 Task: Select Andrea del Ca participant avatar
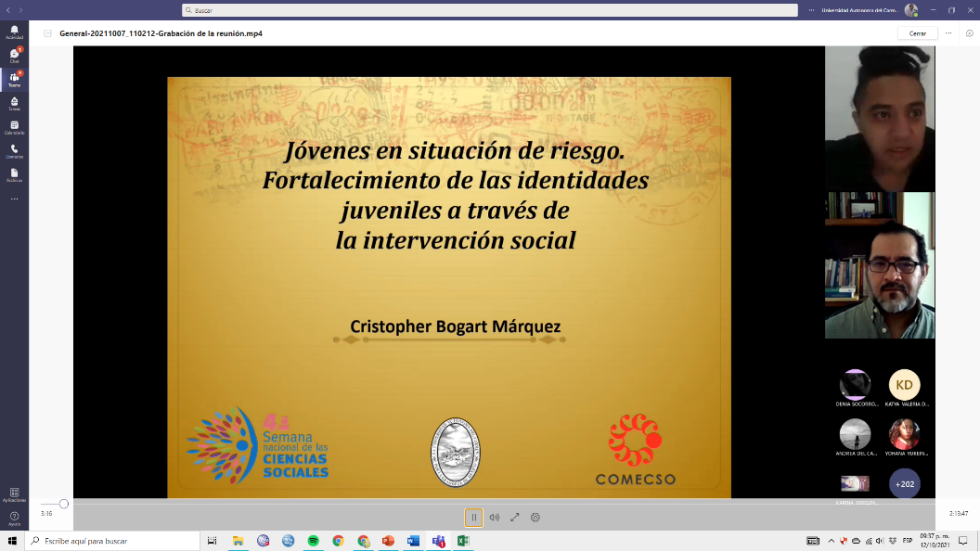855,434
